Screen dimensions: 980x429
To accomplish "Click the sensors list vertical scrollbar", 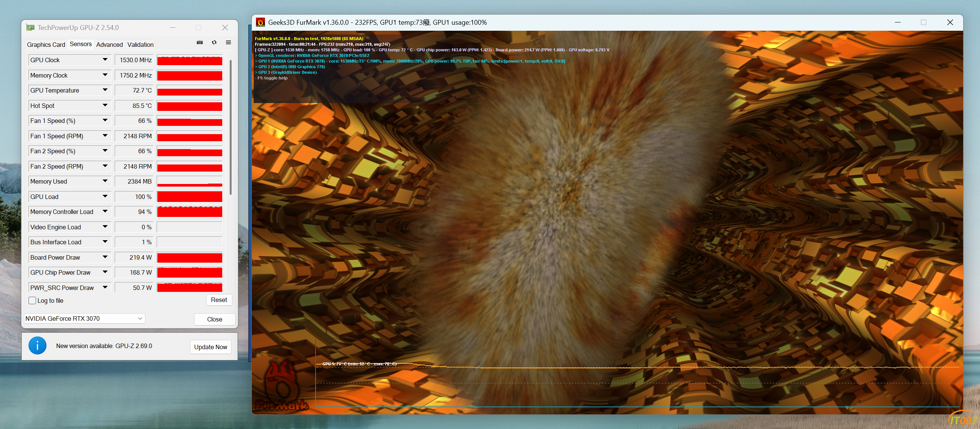I will coord(230,127).
